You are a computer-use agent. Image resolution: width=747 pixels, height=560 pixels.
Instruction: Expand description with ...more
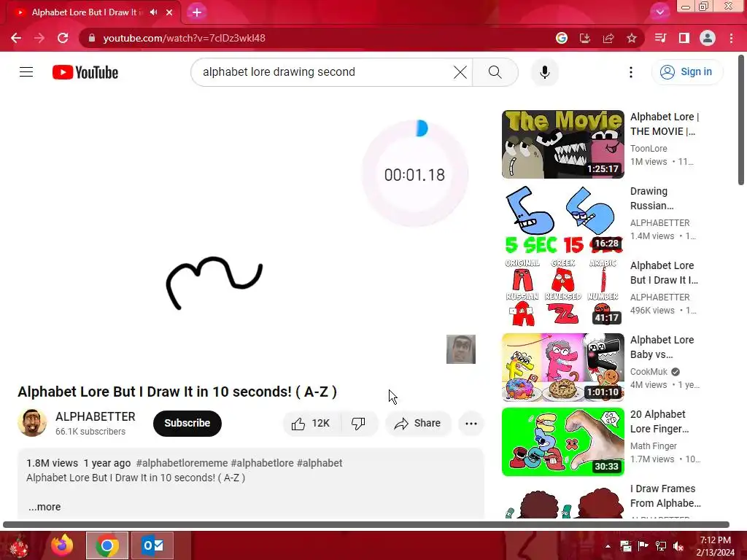click(x=44, y=507)
